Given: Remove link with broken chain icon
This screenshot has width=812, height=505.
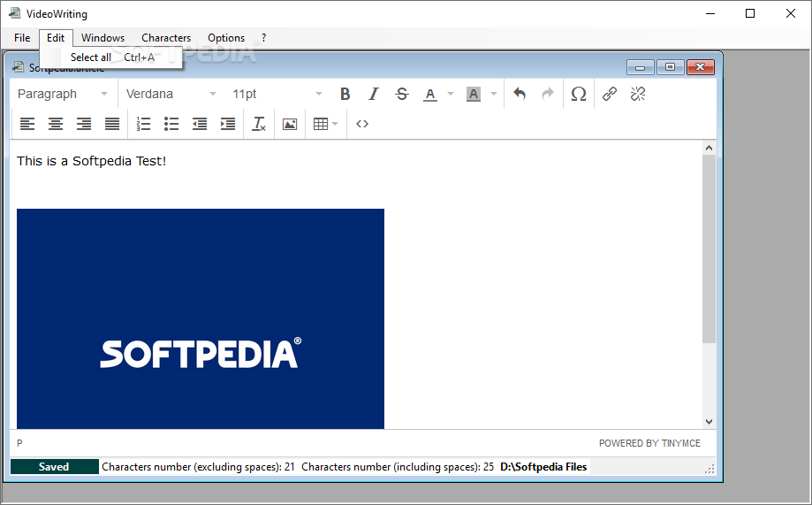Looking at the screenshot, I should click(x=638, y=94).
